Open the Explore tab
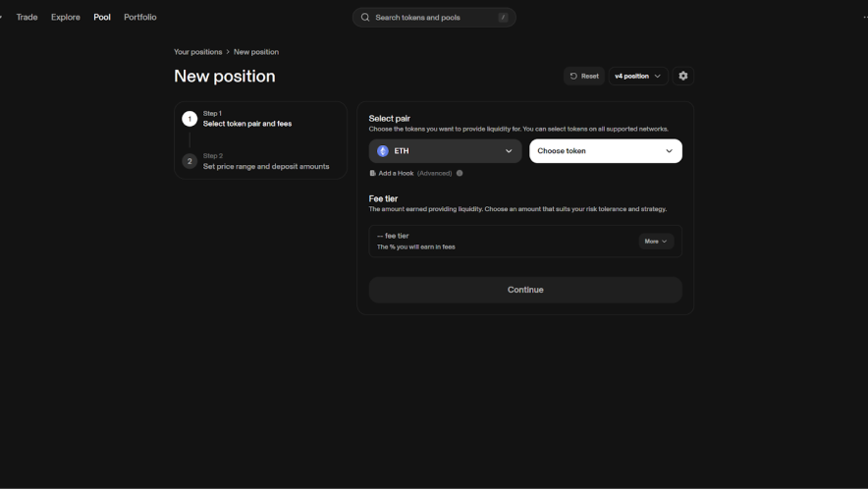Screen dimensions: 868x489 click(66, 17)
